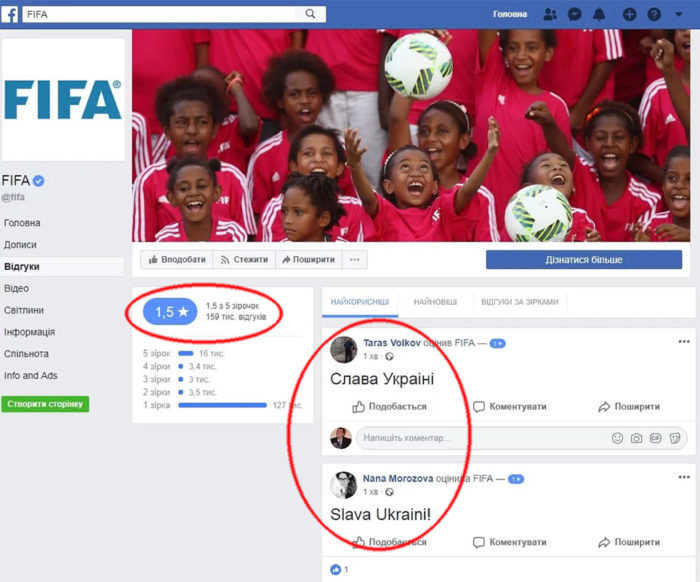Viewport: 700px width, 582px height.
Task: Open more options beside Поширити button
Action: coord(354,259)
